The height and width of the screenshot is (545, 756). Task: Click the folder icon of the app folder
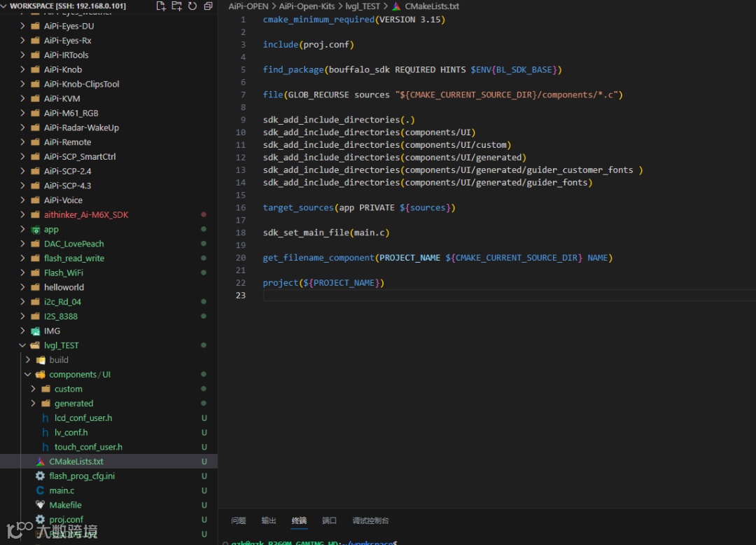35,230
